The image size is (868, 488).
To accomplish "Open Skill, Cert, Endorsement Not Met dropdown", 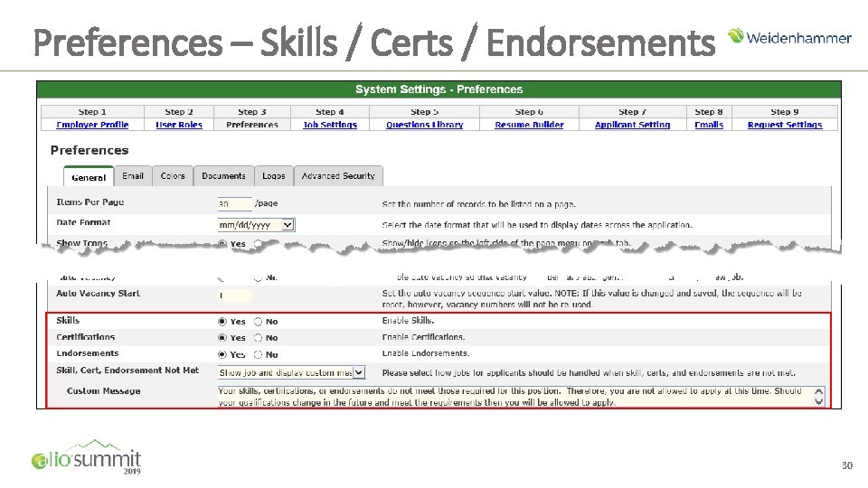I will 292,372.
